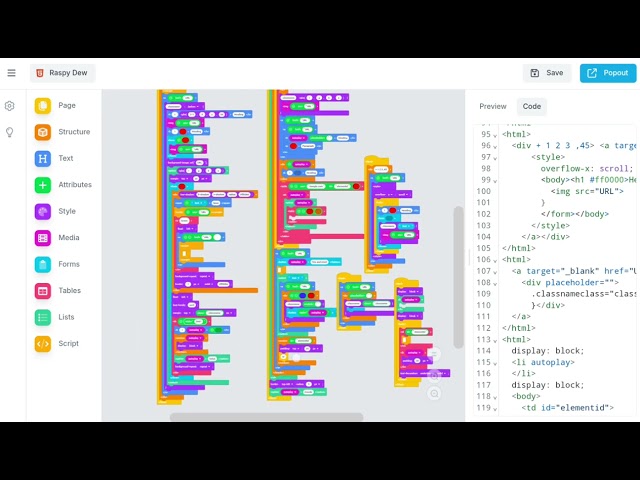Click '<div placeholder="">' code line
Viewport: 640px width, 480px height.
(570, 282)
